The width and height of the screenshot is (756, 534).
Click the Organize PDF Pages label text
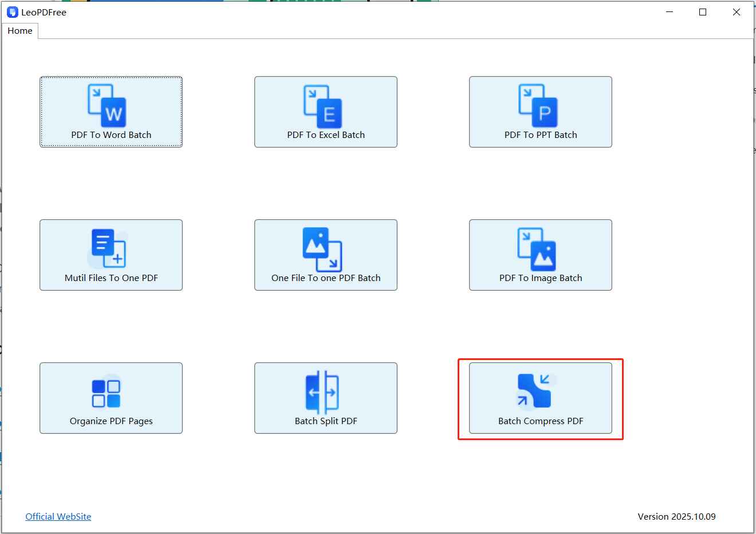111,420
